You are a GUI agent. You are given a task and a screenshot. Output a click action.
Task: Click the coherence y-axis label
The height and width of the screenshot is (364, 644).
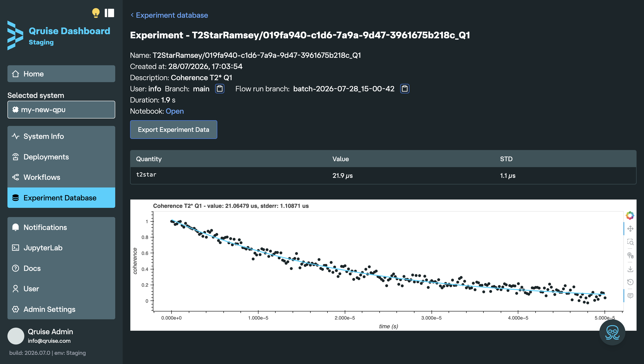(x=135, y=261)
